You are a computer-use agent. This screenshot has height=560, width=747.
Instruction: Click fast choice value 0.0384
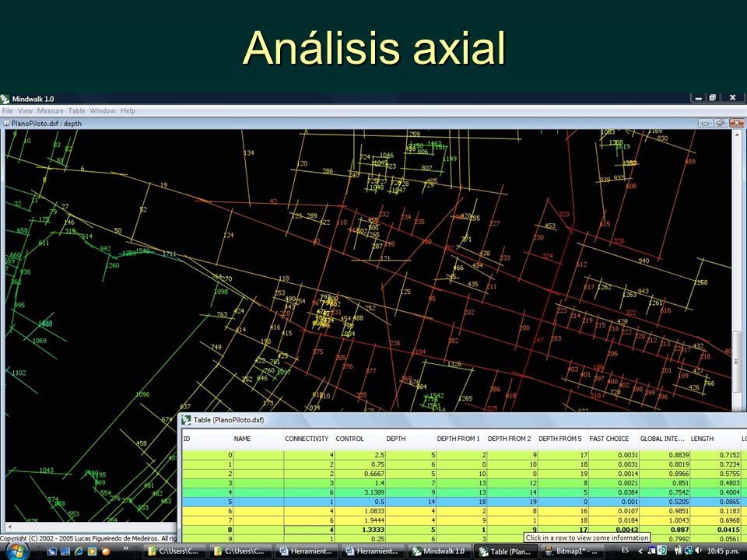[x=628, y=492]
